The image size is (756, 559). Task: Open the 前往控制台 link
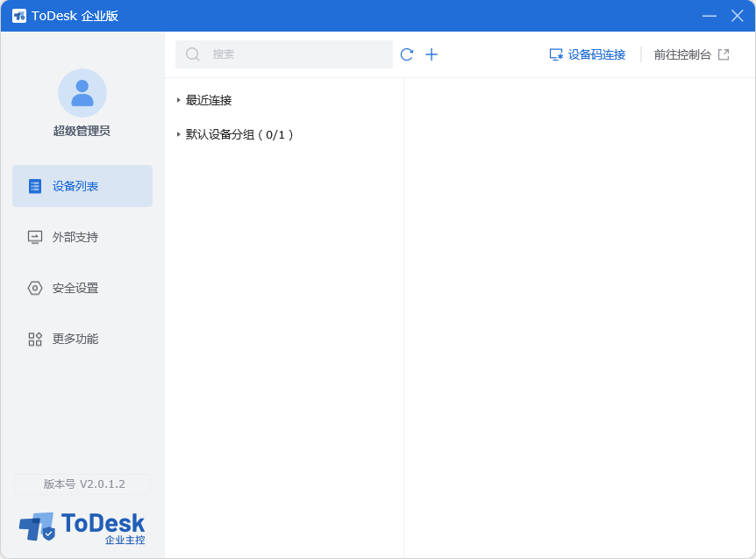682,54
